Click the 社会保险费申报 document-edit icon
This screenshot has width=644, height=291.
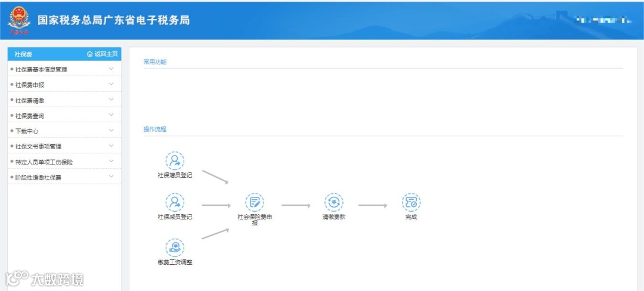coord(255,202)
